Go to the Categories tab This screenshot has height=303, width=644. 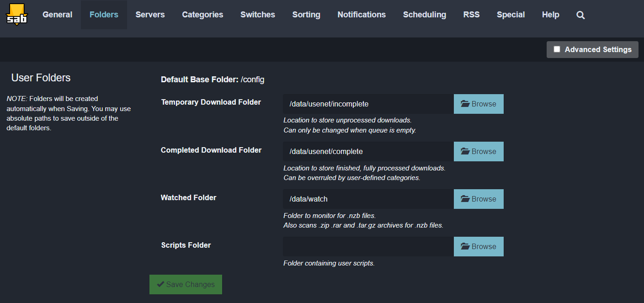point(202,15)
